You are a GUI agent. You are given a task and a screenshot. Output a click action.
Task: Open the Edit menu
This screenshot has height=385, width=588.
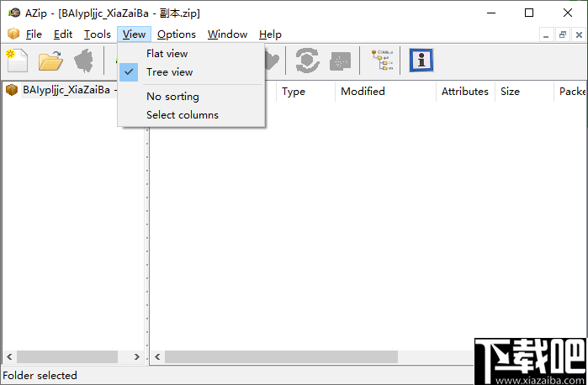pos(62,34)
